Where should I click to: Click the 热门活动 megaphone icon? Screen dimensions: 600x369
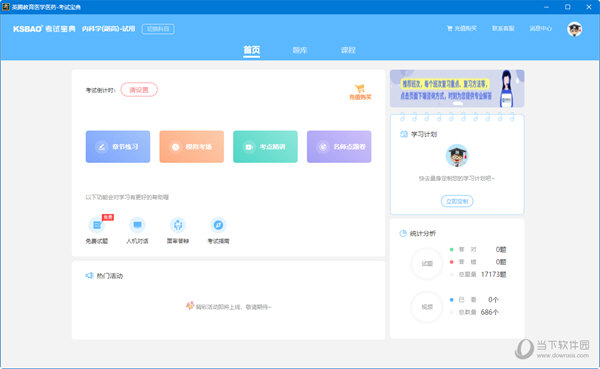pyautogui.click(x=90, y=276)
